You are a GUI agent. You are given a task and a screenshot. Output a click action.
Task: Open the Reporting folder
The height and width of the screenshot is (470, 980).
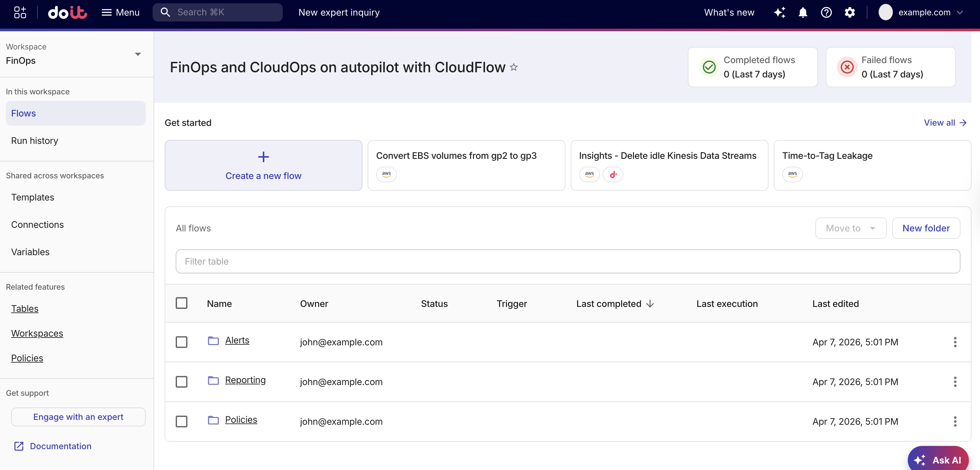[245, 380]
